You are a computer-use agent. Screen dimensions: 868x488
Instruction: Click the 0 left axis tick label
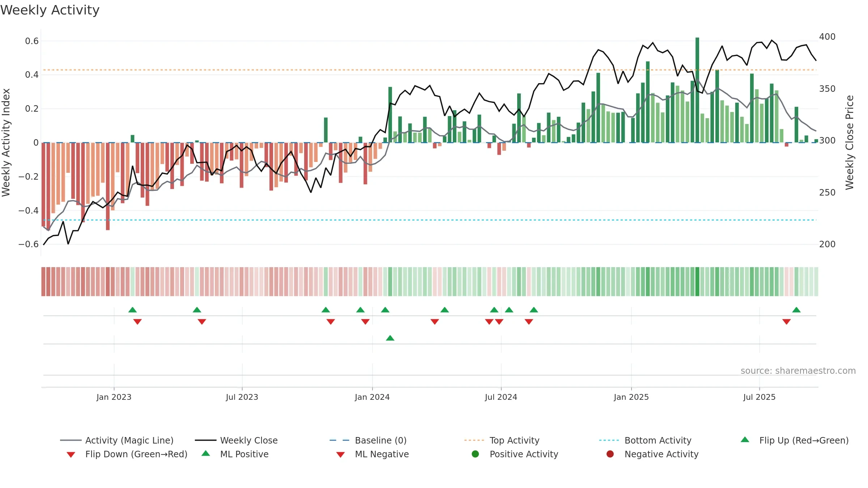click(36, 143)
